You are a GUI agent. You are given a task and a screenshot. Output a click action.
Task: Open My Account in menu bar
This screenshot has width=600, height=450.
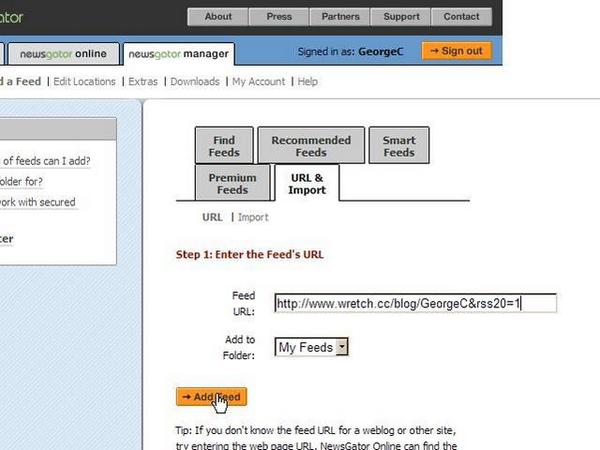click(258, 82)
